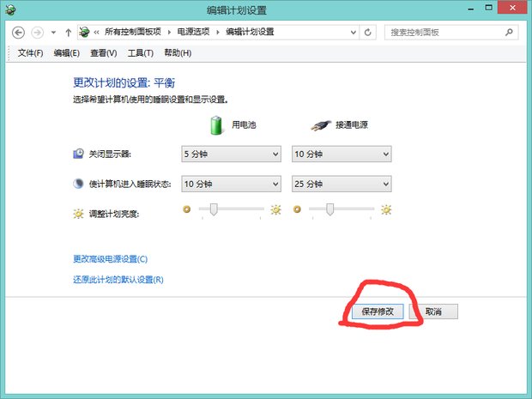Viewport: 532px width, 399px height.
Task: Close the 编辑计划设置 window
Action: (x=512, y=8)
